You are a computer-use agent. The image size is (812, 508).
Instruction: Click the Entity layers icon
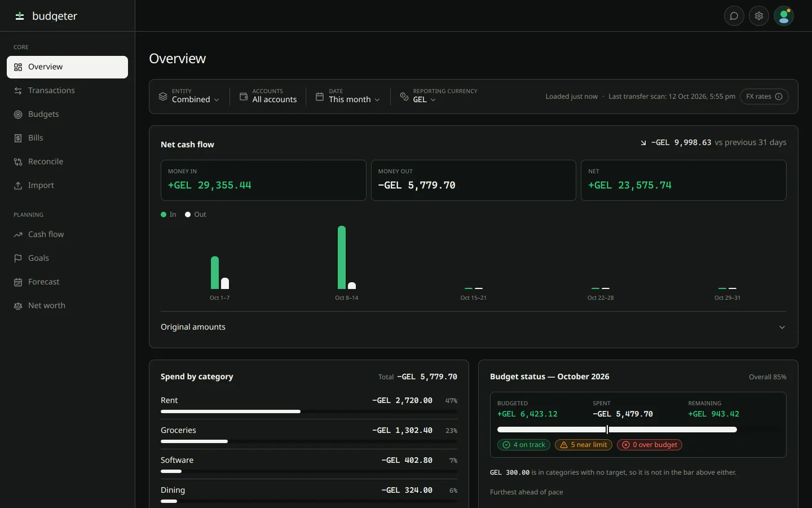pyautogui.click(x=163, y=97)
